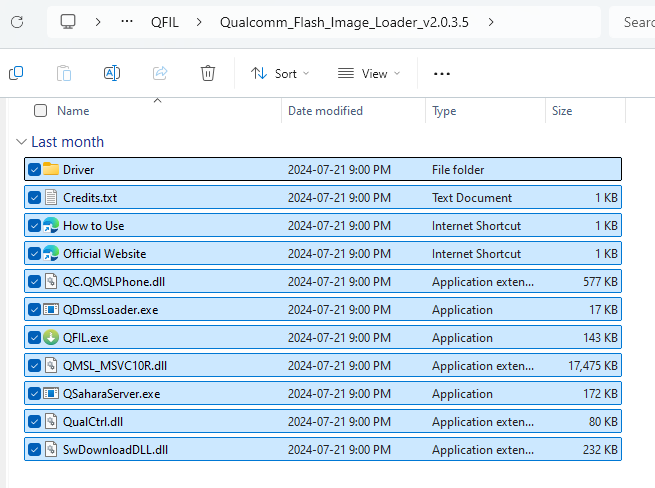
Task: Select the Official Website shortcut name
Action: (x=104, y=254)
